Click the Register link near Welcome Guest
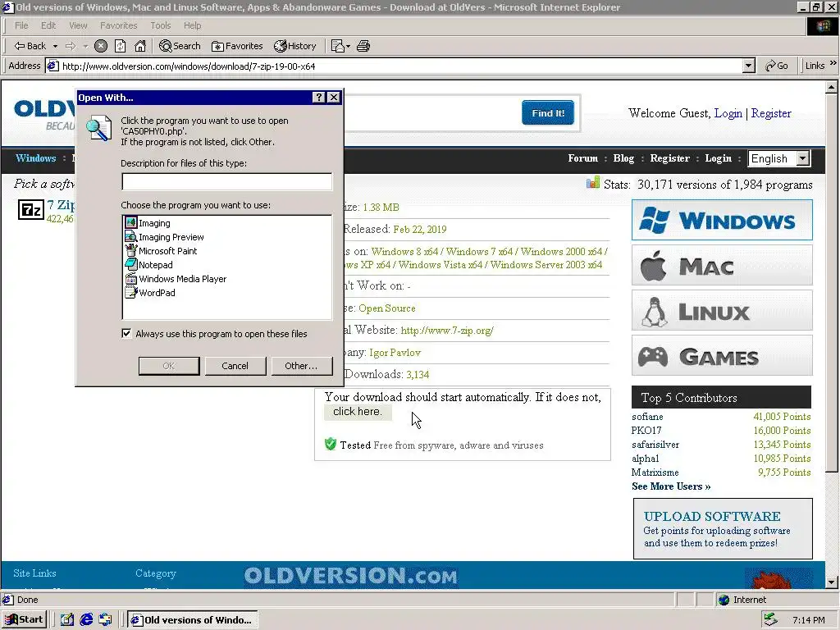 (771, 113)
